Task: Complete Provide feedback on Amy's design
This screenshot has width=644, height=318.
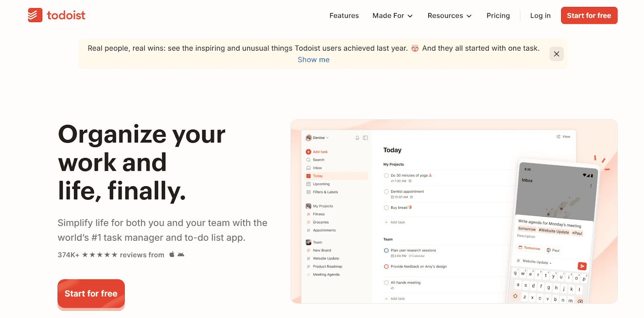Action: (x=386, y=267)
